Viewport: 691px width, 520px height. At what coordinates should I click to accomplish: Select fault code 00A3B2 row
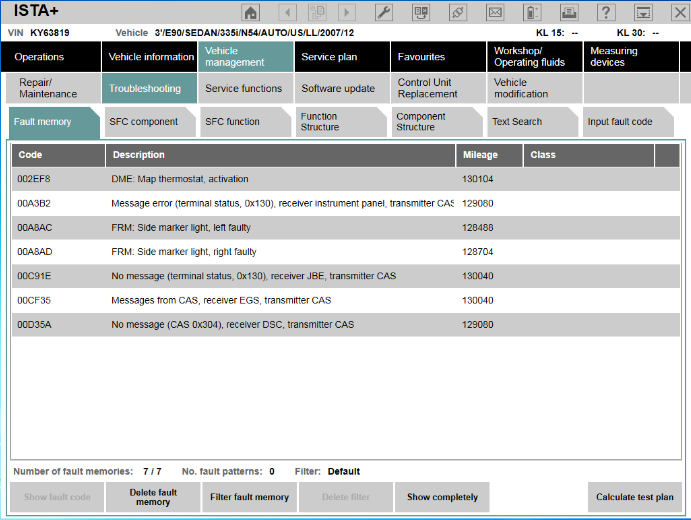(x=346, y=203)
